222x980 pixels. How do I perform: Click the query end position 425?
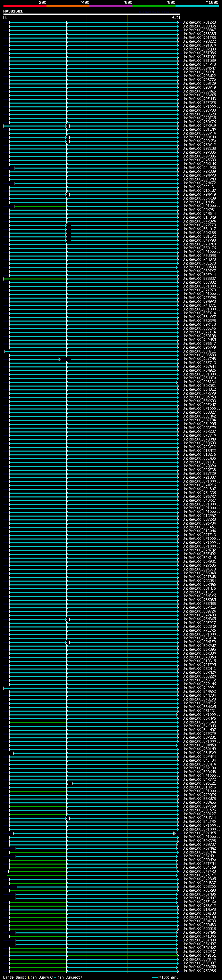coord(175,17)
